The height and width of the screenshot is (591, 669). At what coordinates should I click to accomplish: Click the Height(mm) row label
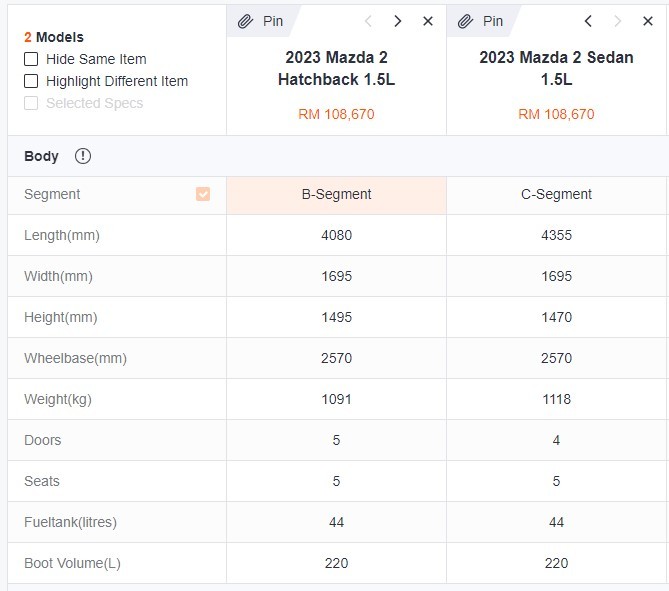61,317
